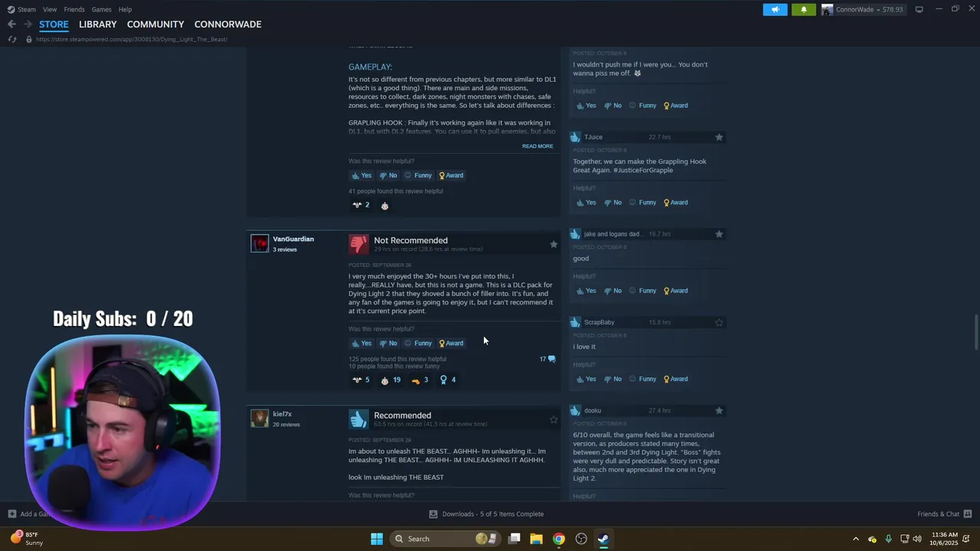Open Google Chrome from the taskbar
The height and width of the screenshot is (551, 980).
point(559,539)
